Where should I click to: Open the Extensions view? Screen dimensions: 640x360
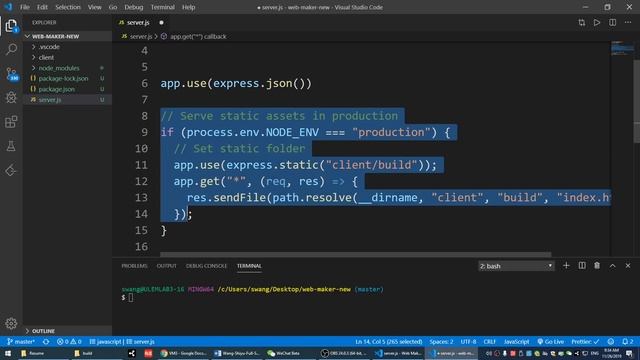point(11,122)
